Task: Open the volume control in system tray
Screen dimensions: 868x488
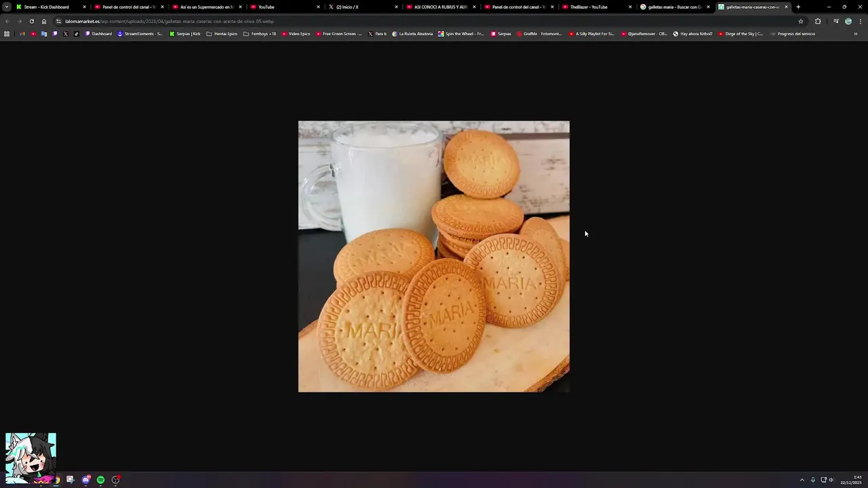Action: (831, 480)
